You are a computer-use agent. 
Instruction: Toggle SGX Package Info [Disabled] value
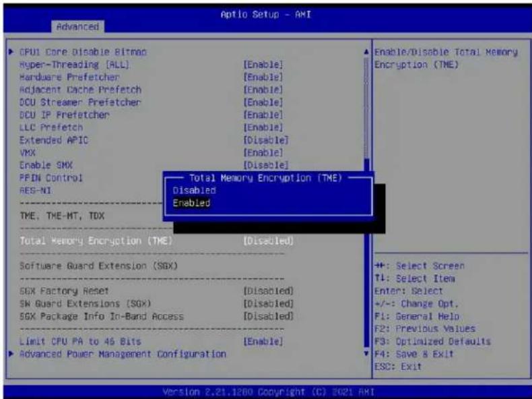pyautogui.click(x=268, y=316)
